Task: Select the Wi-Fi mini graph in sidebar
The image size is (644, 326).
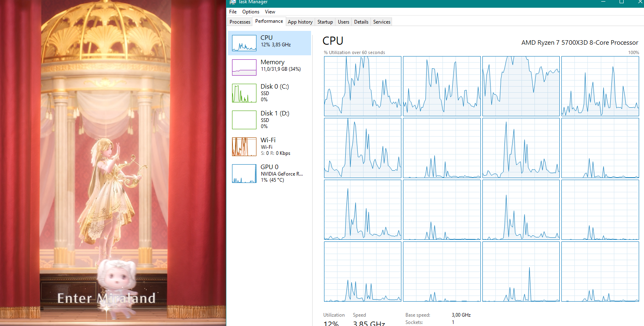Action: (244, 147)
